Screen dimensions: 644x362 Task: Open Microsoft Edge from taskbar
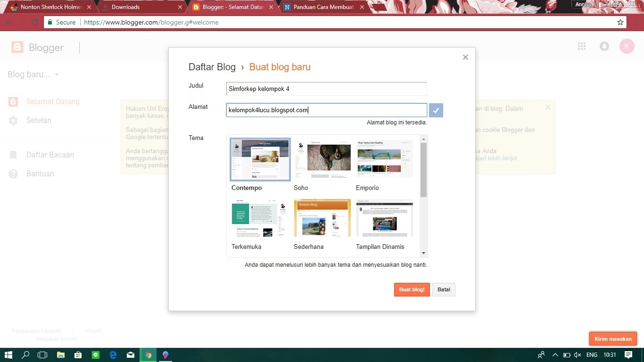click(113, 355)
